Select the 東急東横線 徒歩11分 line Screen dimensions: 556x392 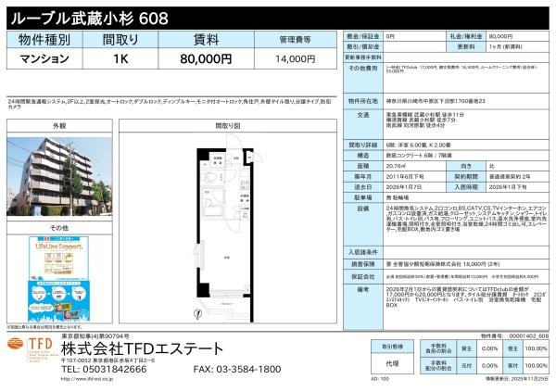[424, 115]
